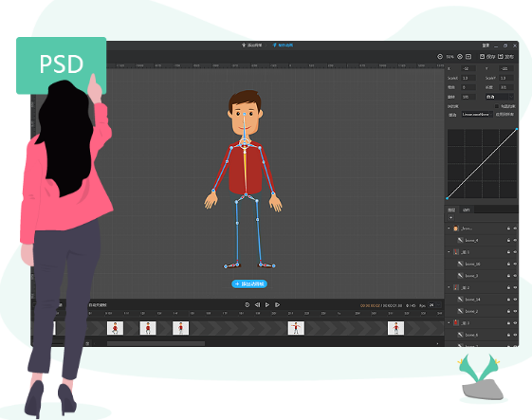Select the grey character tab in the title bar
The image size is (532, 420).
(251, 46)
